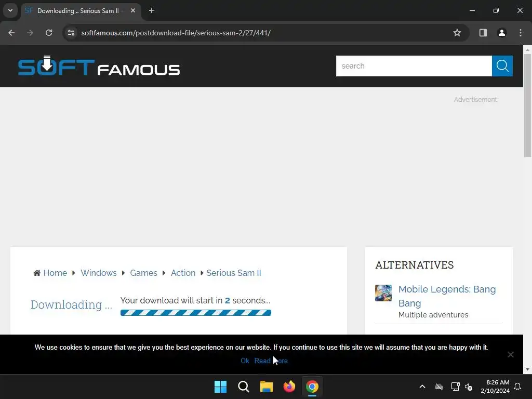Click the muted volume tray icon
532x399 pixels.
[x=469, y=387]
